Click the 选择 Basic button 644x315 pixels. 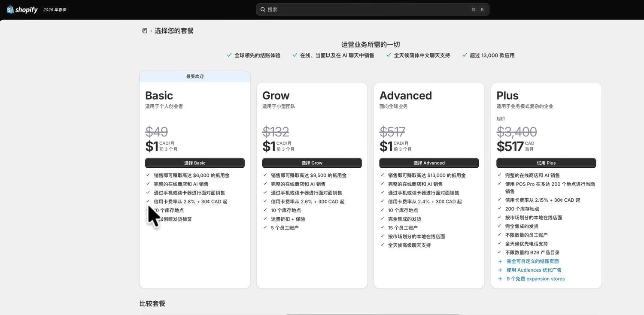click(x=195, y=163)
